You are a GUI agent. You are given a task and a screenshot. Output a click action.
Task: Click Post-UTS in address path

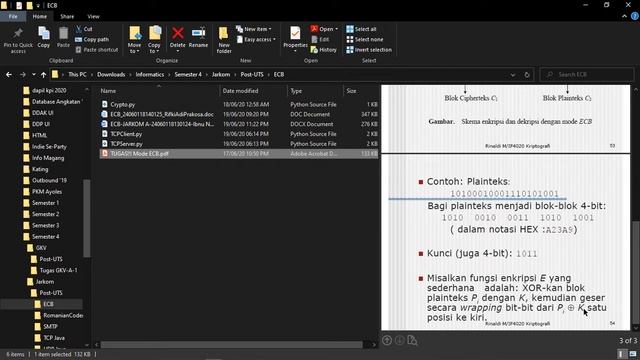(x=252, y=75)
